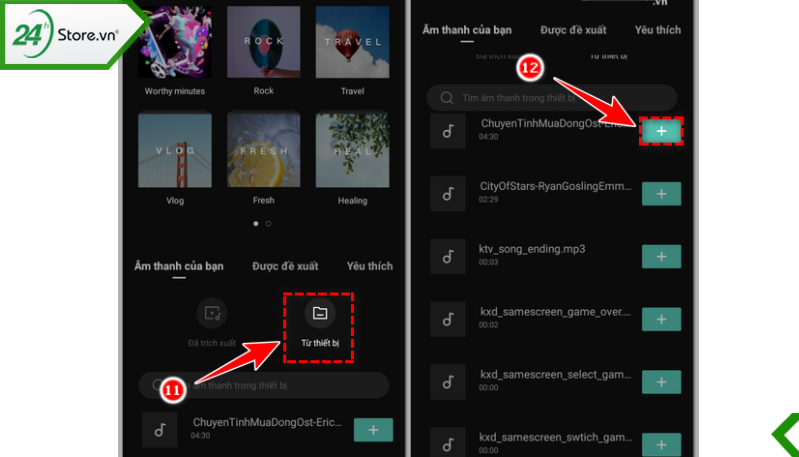Select the 'Âm thanh của bạn' tab in left screen
The width and height of the screenshot is (799, 457).
coord(179,266)
